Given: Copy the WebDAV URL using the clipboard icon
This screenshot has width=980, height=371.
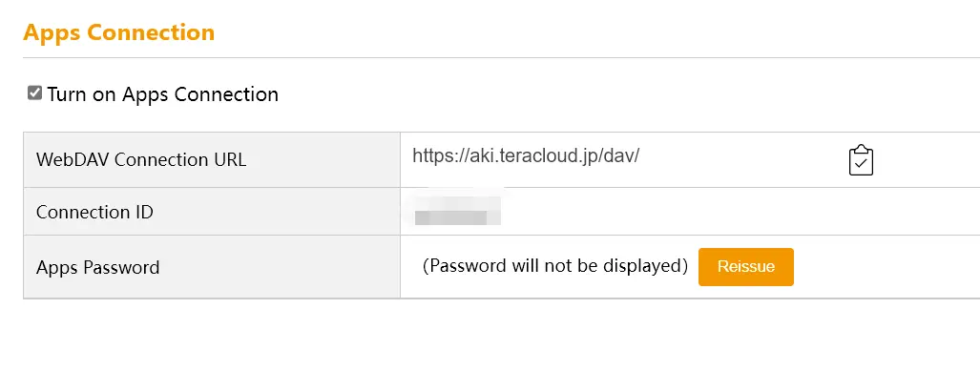Looking at the screenshot, I should tap(861, 160).
